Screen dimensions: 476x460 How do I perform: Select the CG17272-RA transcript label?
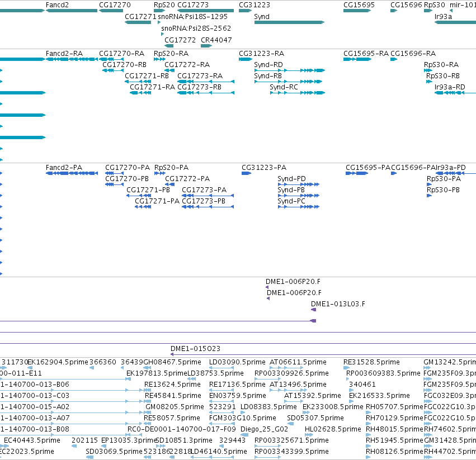click(187, 65)
